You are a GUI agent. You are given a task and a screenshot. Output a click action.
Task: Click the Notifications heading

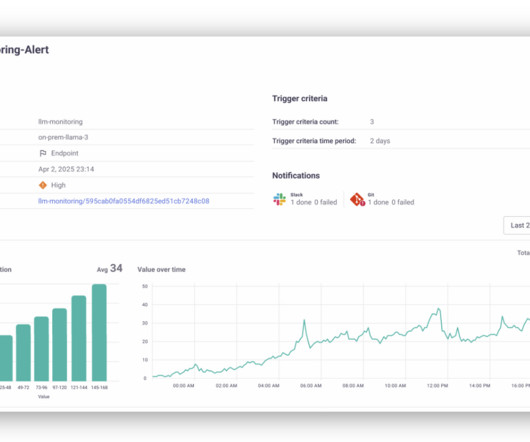pos(296,175)
